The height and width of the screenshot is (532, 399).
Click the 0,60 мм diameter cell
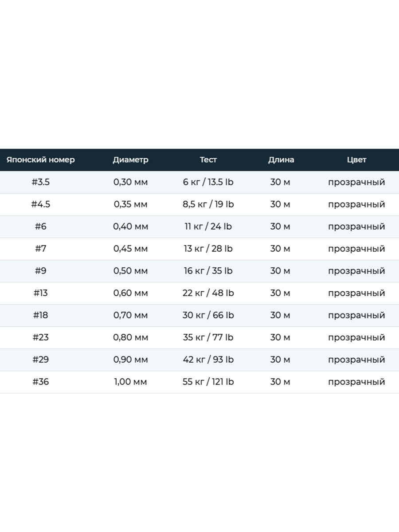tap(130, 293)
